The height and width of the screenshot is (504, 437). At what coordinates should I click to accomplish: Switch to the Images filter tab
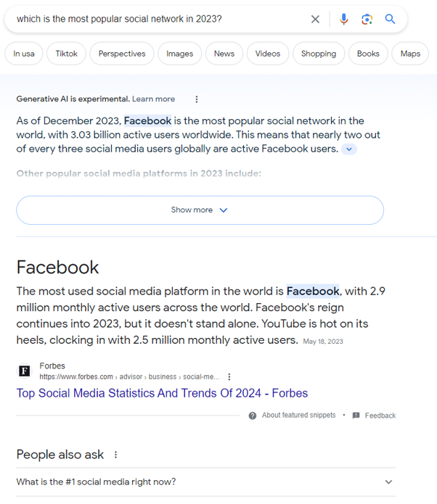179,54
